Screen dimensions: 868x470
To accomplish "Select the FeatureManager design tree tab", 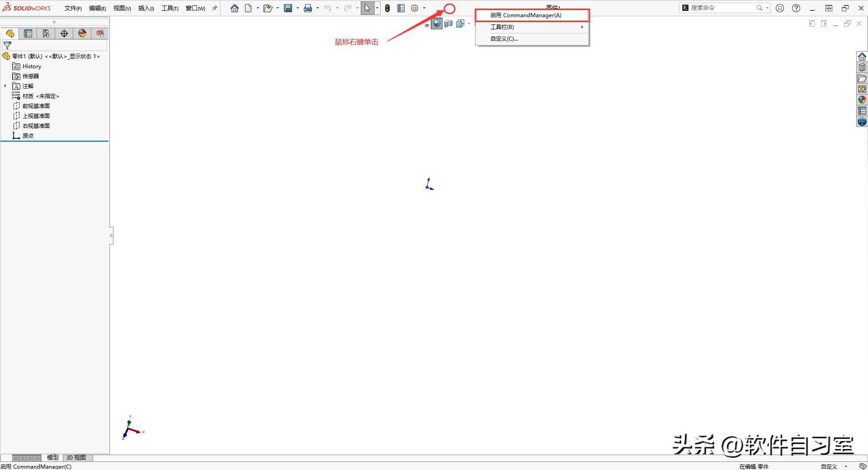I will coord(10,33).
